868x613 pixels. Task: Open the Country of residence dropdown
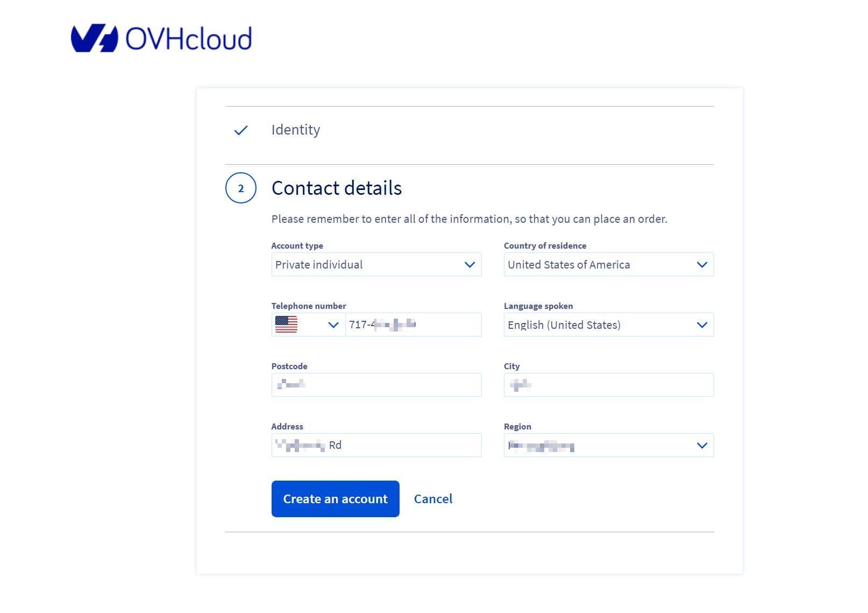click(608, 265)
